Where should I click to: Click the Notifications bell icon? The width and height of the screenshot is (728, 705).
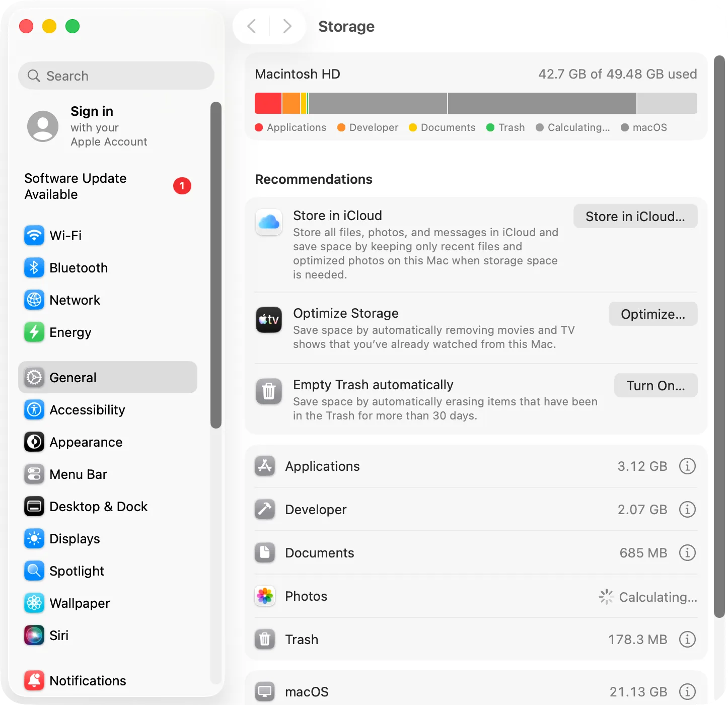(x=34, y=680)
